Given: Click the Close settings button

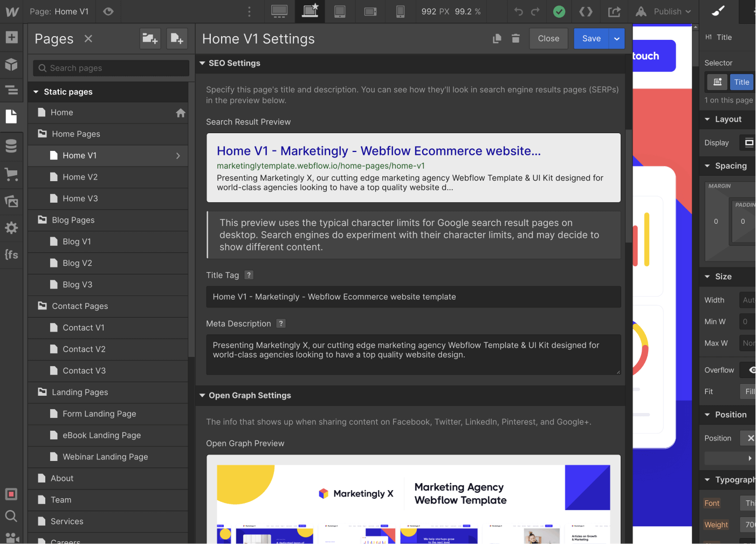Looking at the screenshot, I should pyautogui.click(x=548, y=38).
